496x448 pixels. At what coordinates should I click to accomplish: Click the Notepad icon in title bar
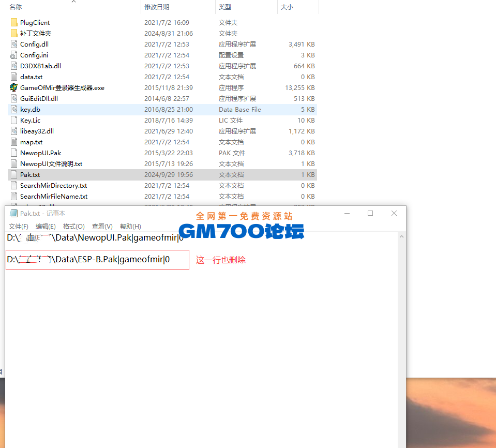[x=13, y=214]
